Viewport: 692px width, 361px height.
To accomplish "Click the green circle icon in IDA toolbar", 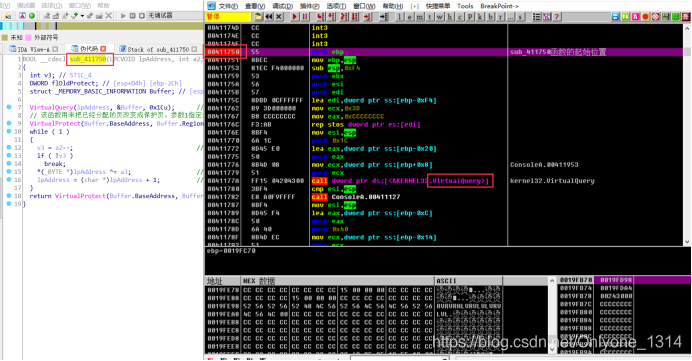I will point(32,15).
